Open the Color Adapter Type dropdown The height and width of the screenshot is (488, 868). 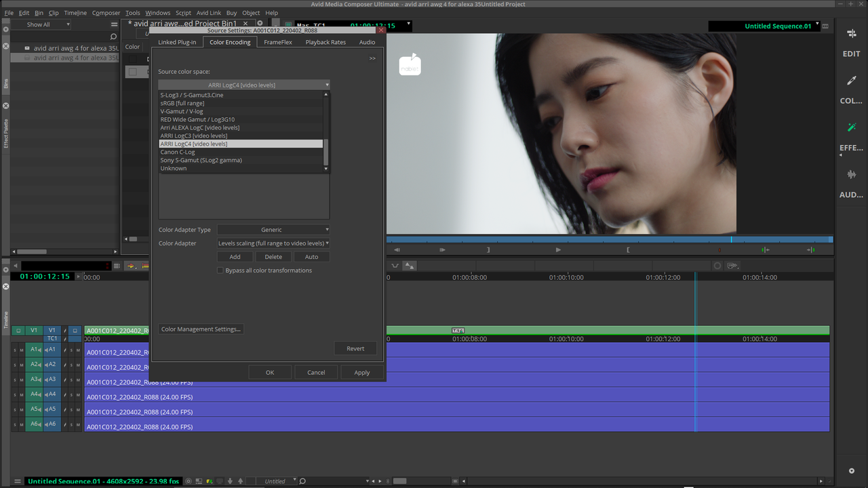coord(273,230)
